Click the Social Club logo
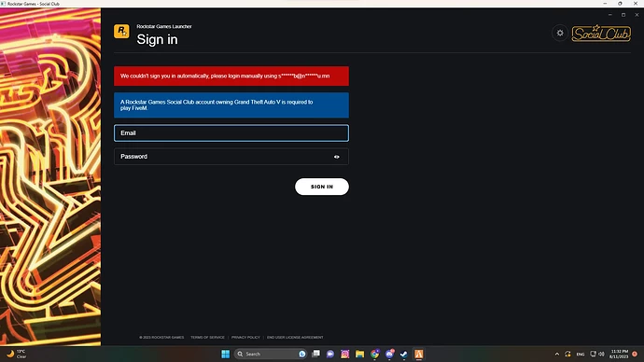Image resolution: width=644 pixels, height=362 pixels. point(601,34)
